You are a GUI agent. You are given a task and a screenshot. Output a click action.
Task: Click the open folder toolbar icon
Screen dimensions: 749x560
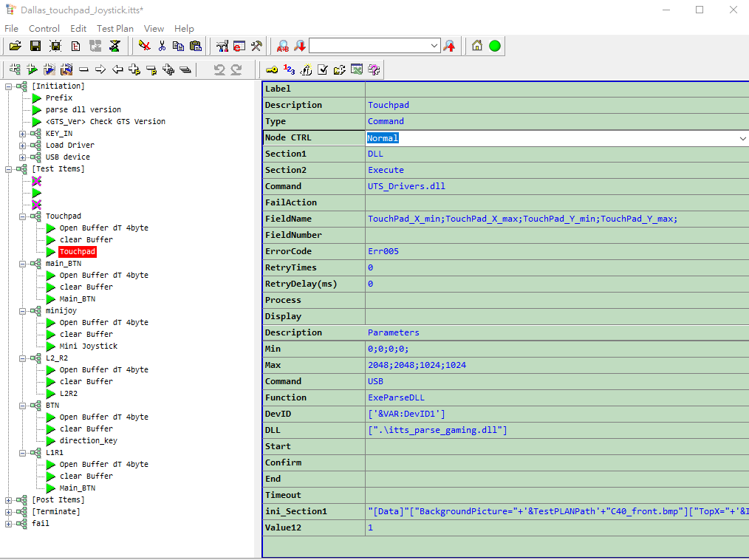[x=16, y=46]
